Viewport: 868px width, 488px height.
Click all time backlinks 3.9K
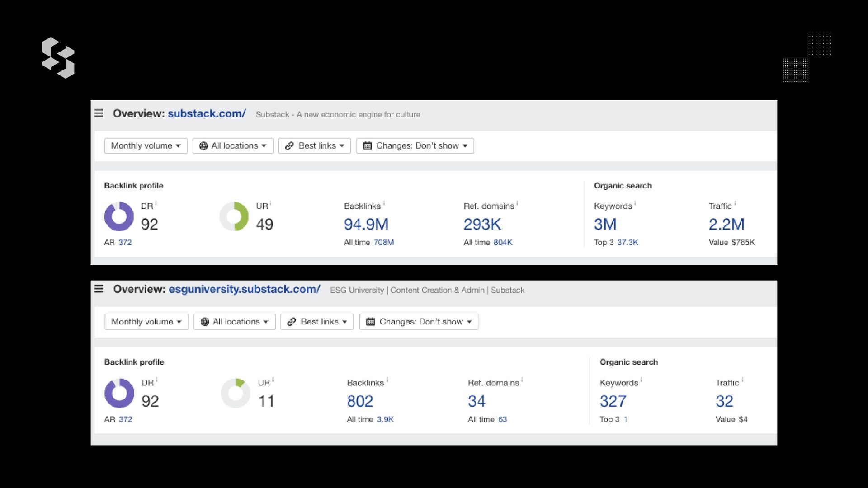[x=385, y=419]
